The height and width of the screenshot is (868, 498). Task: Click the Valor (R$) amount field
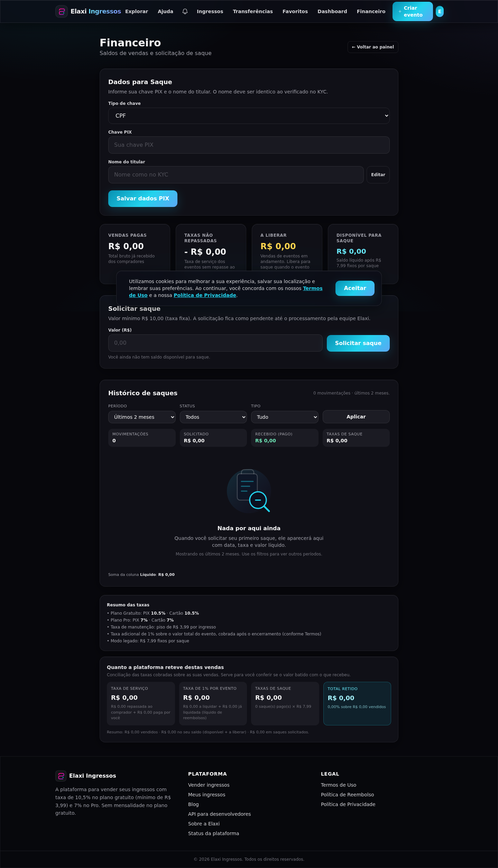[215, 343]
